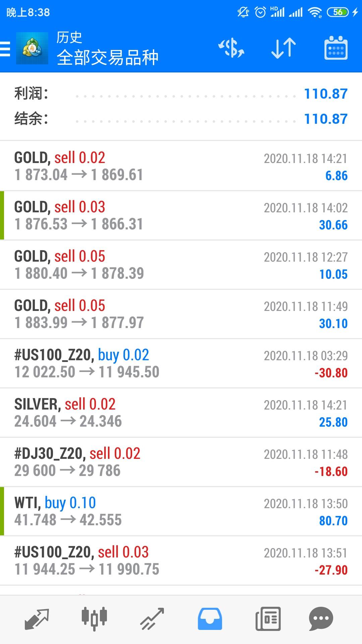The image size is (362, 644).
Task: Expand the GOLD sell 0.02 trade
Action: coord(181,166)
